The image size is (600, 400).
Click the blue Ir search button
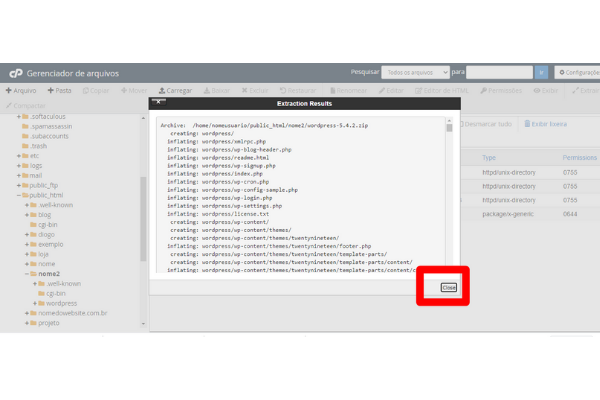(x=541, y=72)
